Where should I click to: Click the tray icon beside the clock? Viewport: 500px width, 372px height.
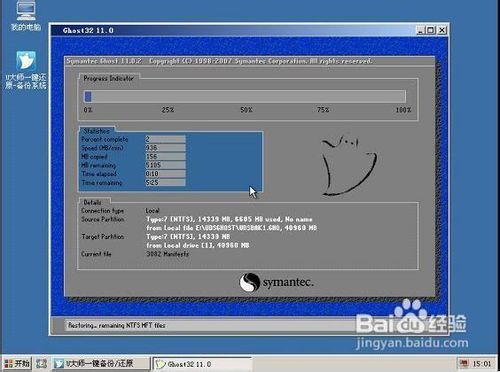[464, 363]
